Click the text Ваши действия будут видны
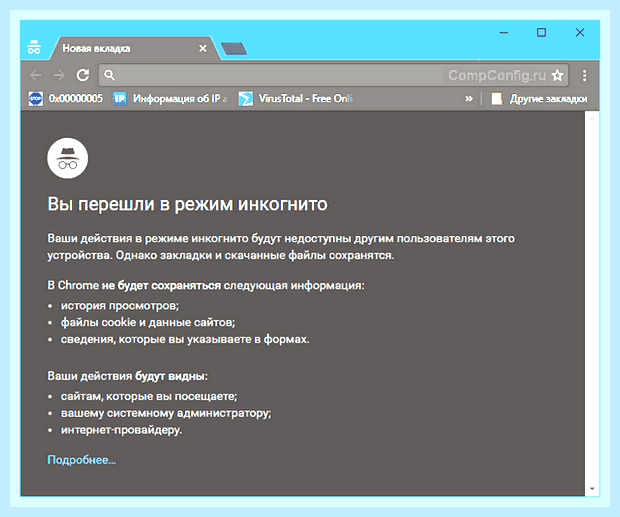This screenshot has width=620, height=517. (x=127, y=375)
